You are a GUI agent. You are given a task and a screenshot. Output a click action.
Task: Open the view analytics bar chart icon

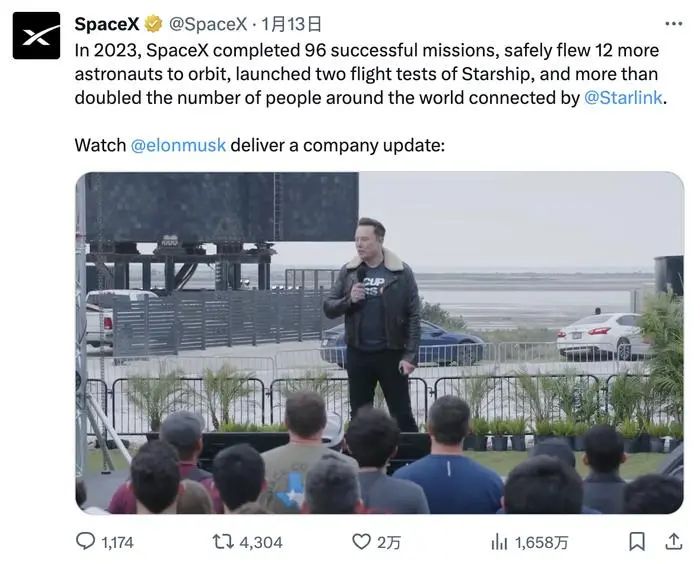499,542
